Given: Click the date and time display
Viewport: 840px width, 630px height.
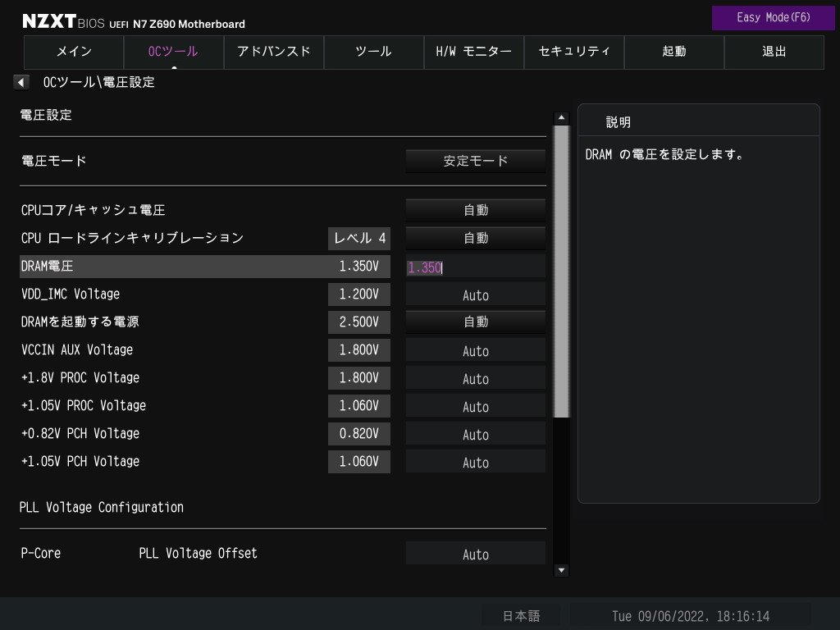Looking at the screenshot, I should pos(691,616).
